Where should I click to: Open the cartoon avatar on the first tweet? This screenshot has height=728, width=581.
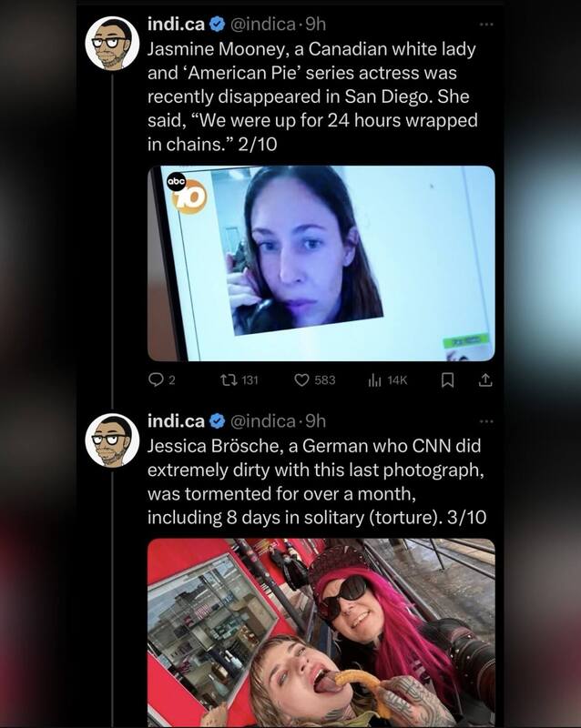[x=113, y=43]
